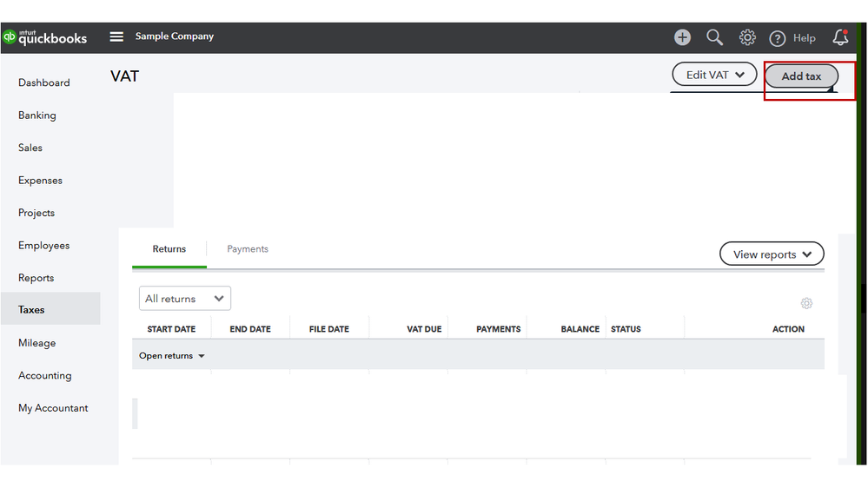Sort by BALANCE column header
Viewport: 868px width, 488px height.
click(x=580, y=328)
